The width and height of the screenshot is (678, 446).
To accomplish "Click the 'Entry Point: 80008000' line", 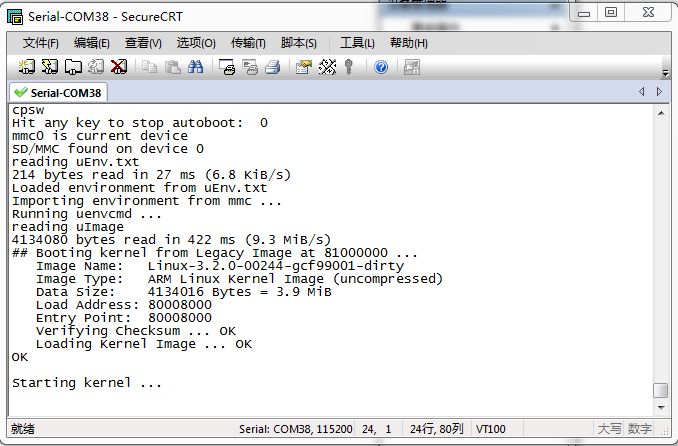I will (x=124, y=318).
